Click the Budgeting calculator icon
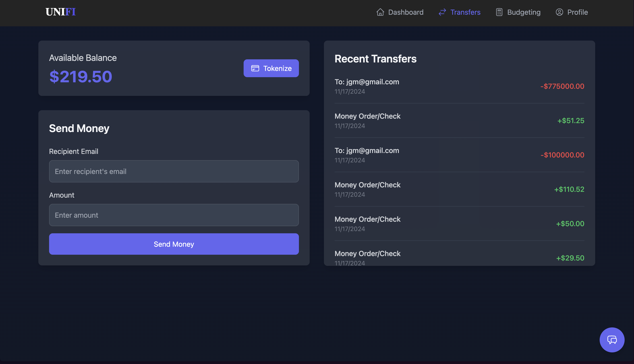Screen dimensions: 634x364 point(499,12)
